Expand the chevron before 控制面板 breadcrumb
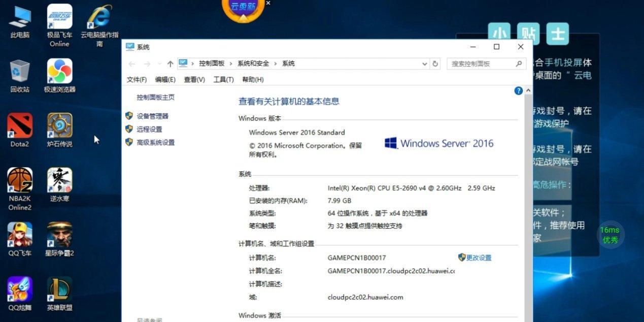The height and width of the screenshot is (322, 644). click(x=192, y=64)
